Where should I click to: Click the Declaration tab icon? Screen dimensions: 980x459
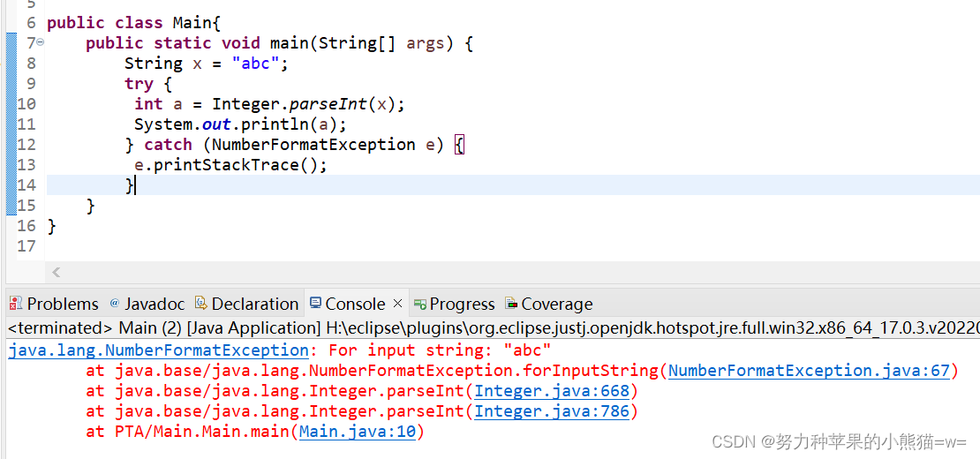tap(200, 305)
